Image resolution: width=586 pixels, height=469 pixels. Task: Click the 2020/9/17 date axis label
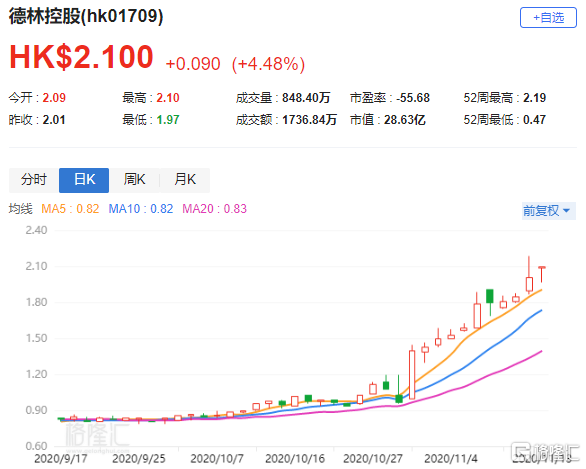tap(61, 459)
